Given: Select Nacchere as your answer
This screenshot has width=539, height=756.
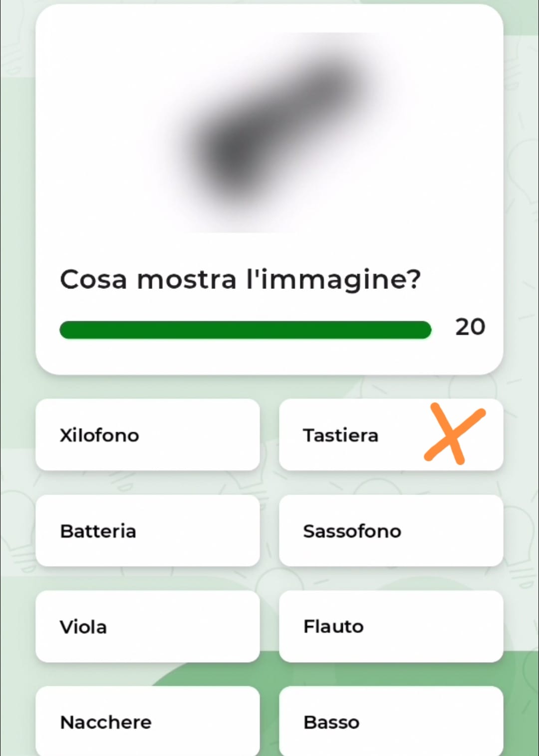Looking at the screenshot, I should [x=148, y=721].
